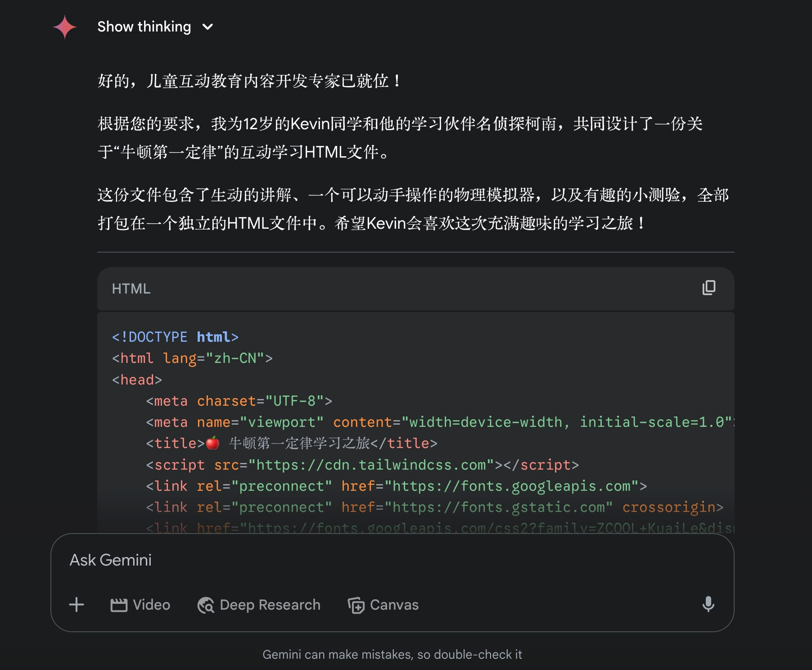
Task: Click the meta name="viewport" line
Action: click(x=440, y=422)
